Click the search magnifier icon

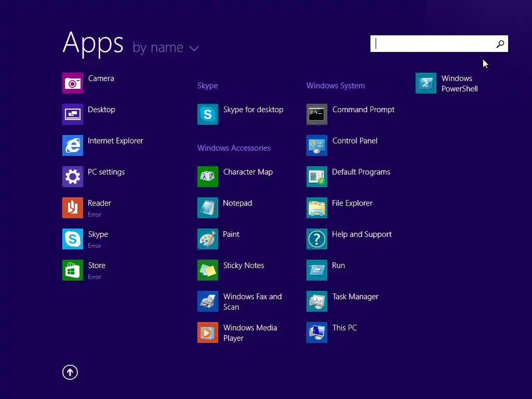tap(500, 44)
